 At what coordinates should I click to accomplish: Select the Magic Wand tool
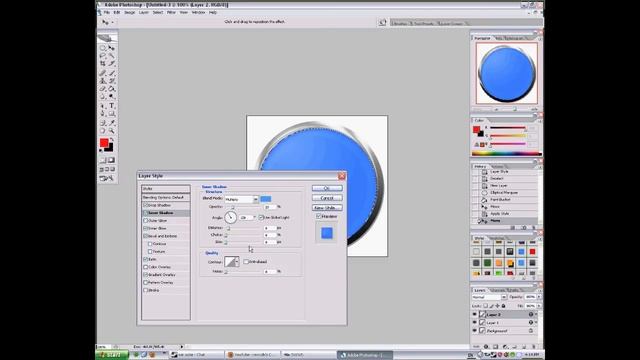(x=111, y=56)
